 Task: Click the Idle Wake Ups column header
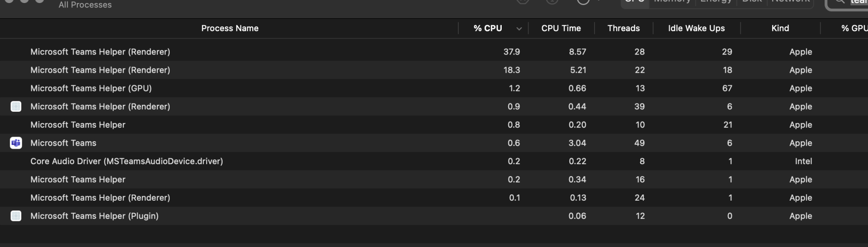[x=696, y=29]
